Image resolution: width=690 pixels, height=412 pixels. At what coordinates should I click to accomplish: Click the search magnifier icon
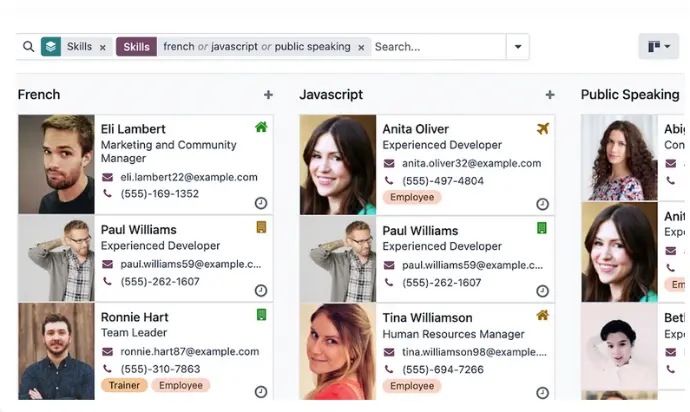click(x=28, y=47)
